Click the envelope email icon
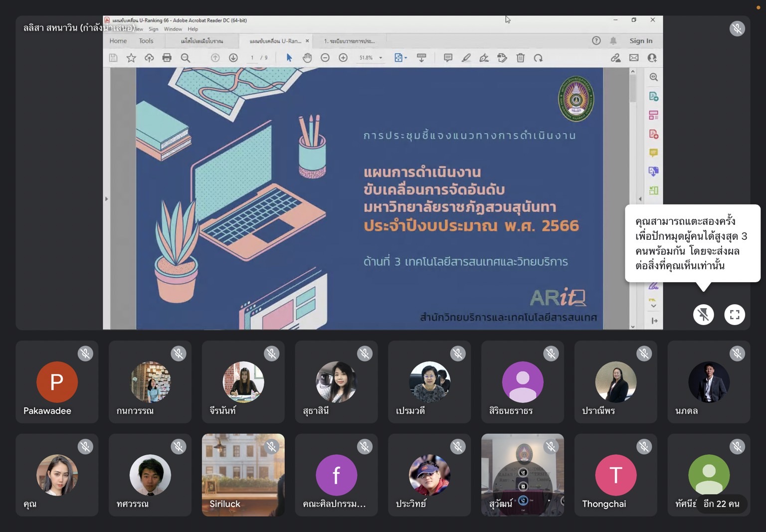The image size is (766, 532). click(634, 58)
